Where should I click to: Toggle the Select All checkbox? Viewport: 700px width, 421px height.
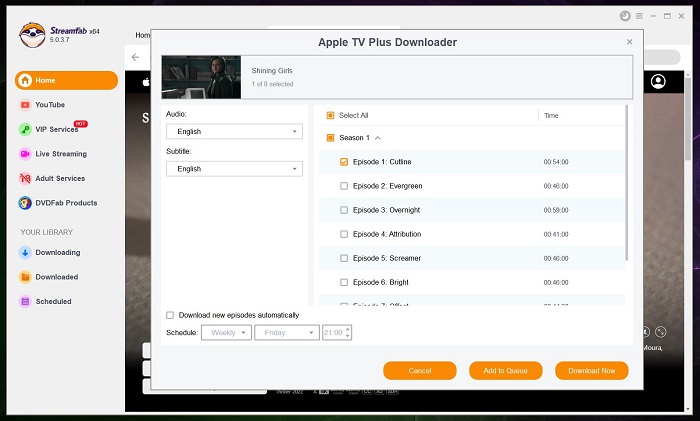coord(330,115)
